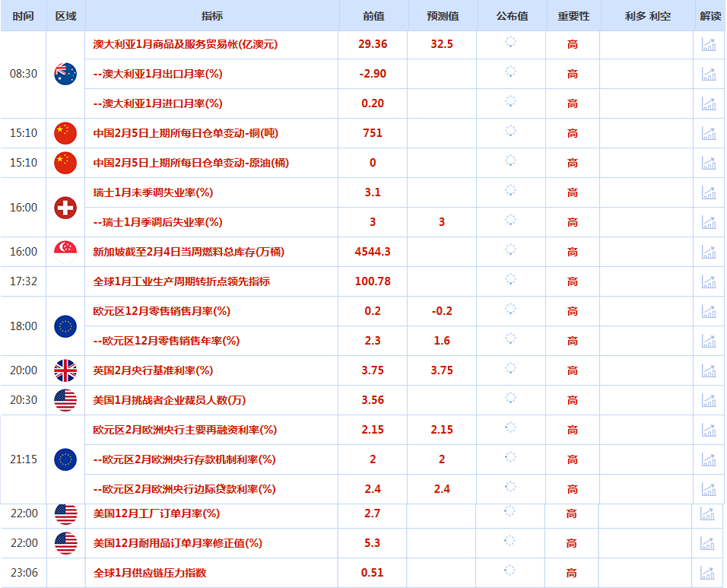The height and width of the screenshot is (588, 727).
Task: Open chart icon for 上期所每日仓单变动-原油 row
Action: (709, 164)
